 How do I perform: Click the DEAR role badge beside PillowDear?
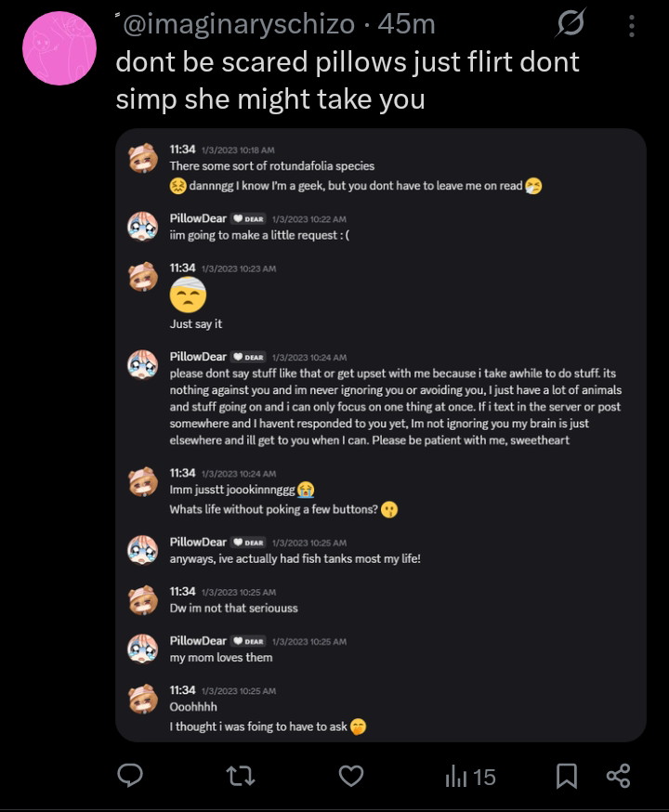pyautogui.click(x=248, y=218)
